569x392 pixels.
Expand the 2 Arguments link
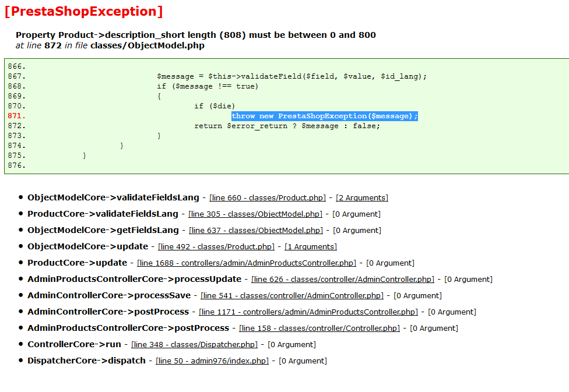(x=362, y=198)
